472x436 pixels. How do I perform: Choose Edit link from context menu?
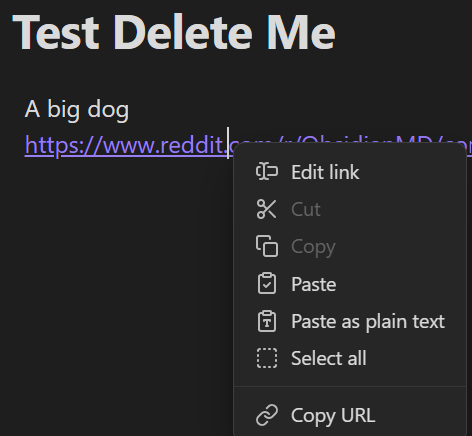(350, 172)
